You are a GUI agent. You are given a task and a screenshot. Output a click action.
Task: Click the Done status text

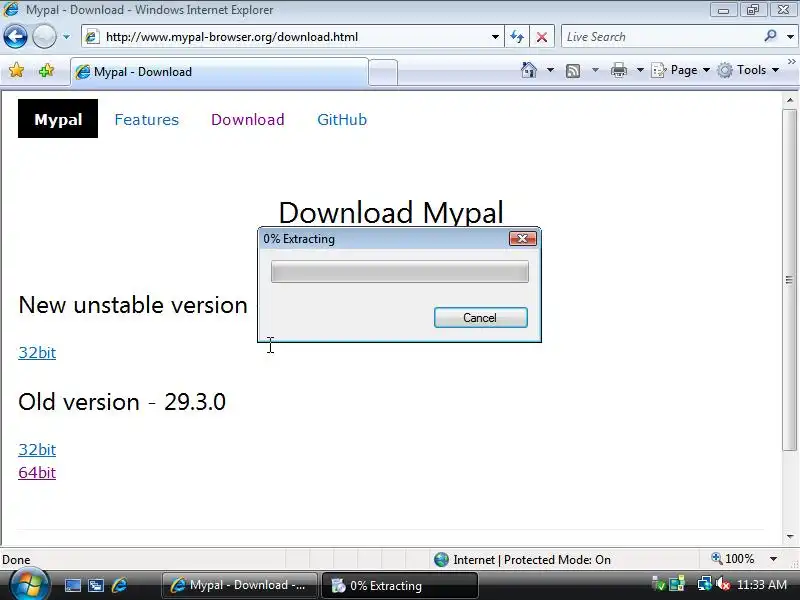(16, 560)
